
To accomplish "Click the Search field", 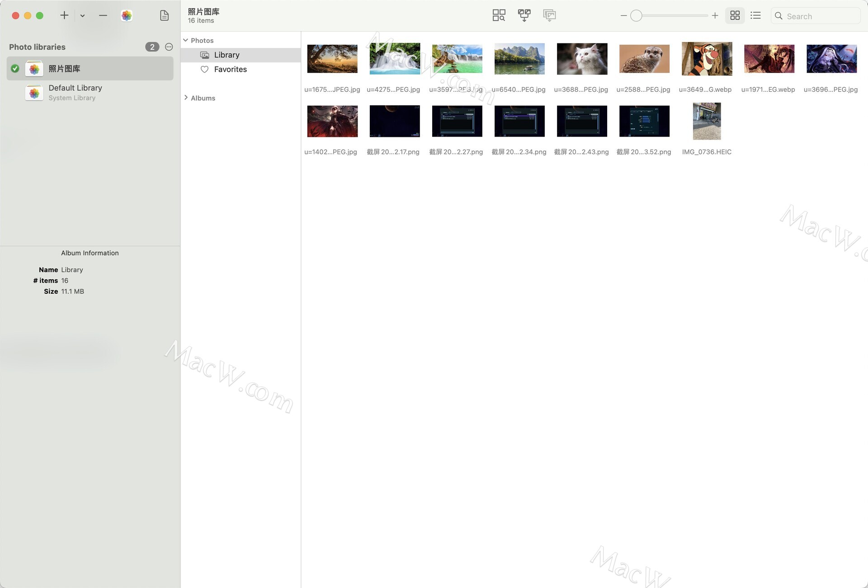I will coord(816,16).
